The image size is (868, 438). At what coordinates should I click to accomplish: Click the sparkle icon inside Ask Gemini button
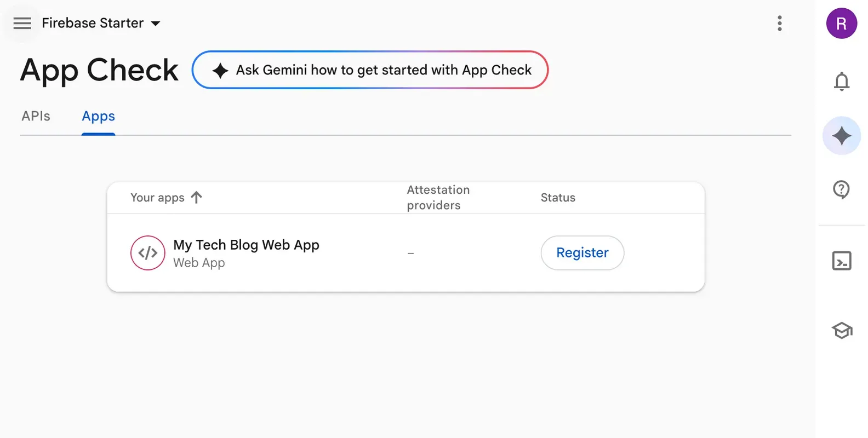pyautogui.click(x=220, y=70)
